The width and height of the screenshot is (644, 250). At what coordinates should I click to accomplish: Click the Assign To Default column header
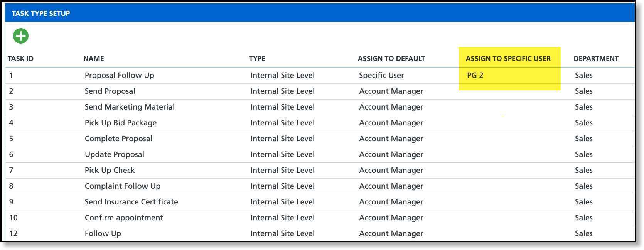pos(391,59)
